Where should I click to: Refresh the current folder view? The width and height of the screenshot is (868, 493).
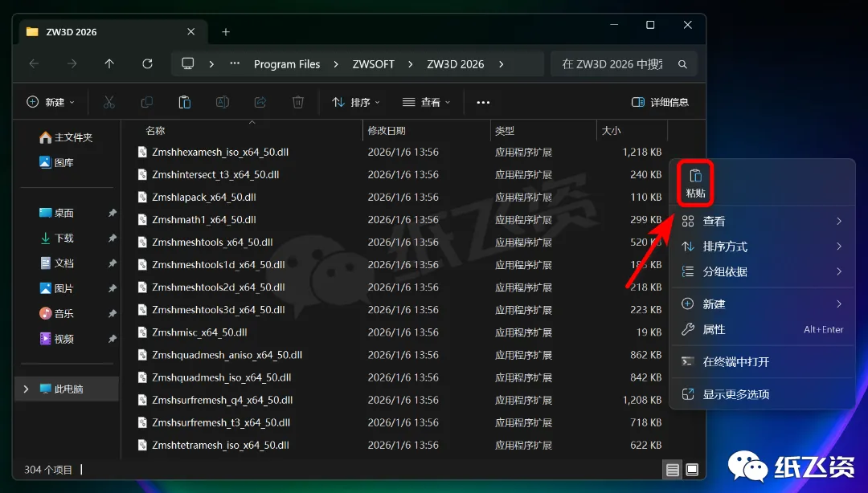(147, 64)
